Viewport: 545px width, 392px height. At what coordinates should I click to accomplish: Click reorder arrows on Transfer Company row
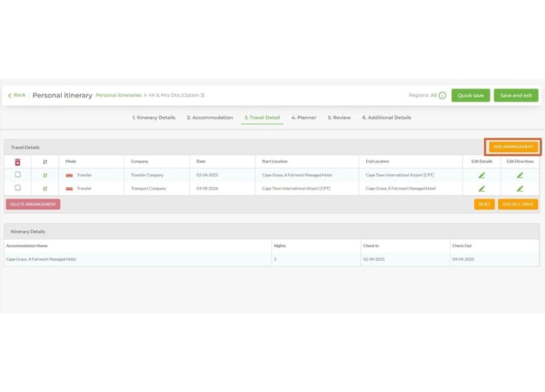click(x=45, y=175)
